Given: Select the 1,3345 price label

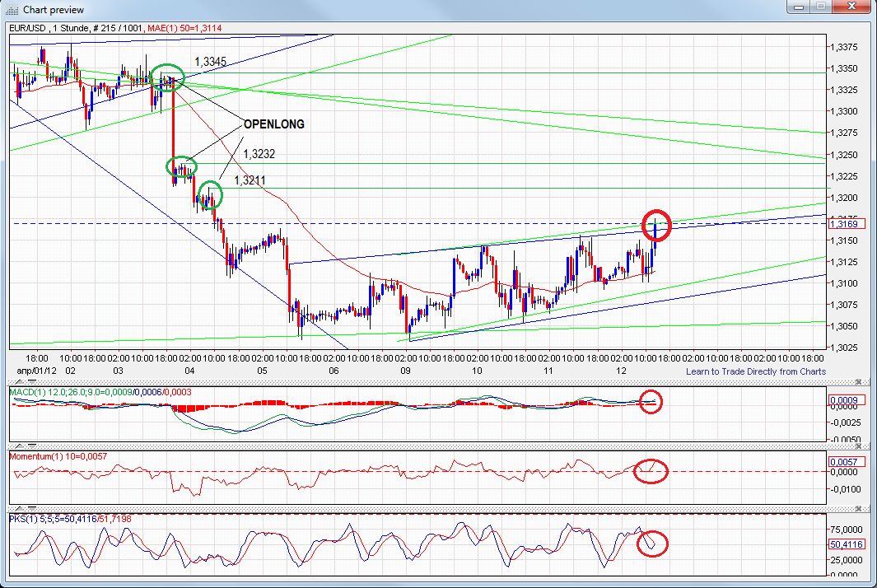Looking at the screenshot, I should pyautogui.click(x=210, y=62).
